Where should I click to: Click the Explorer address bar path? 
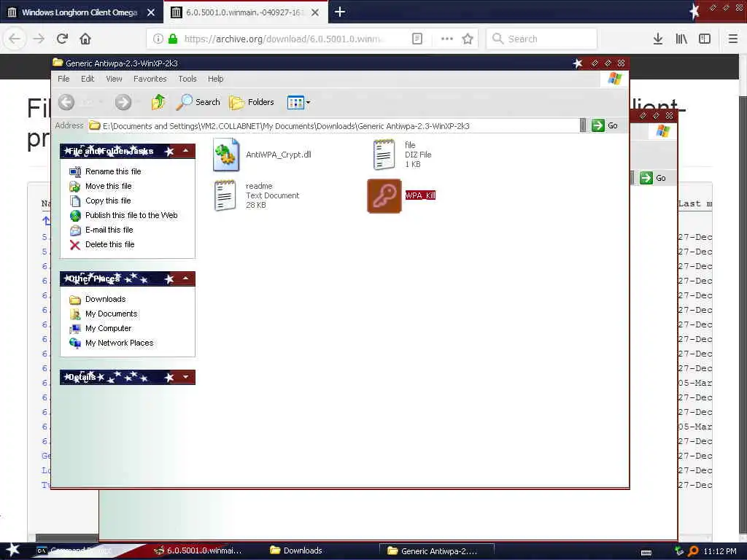pos(333,125)
